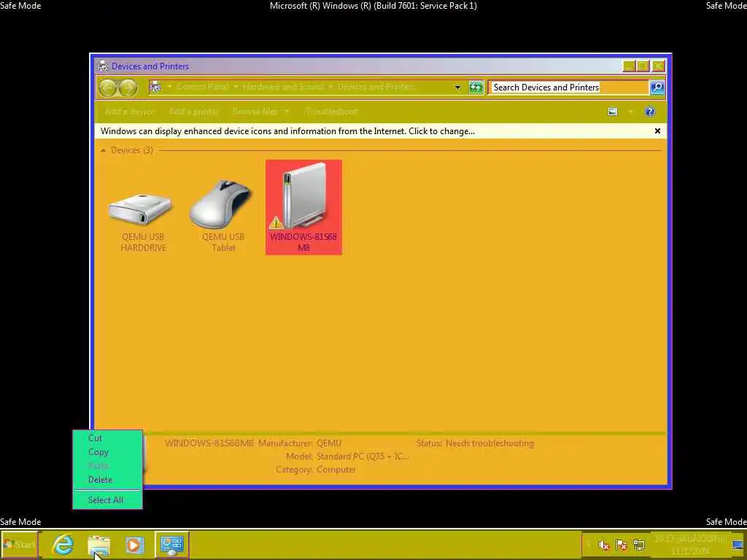This screenshot has width=747, height=560.
Task: Change view using the view icon
Action: (613, 112)
